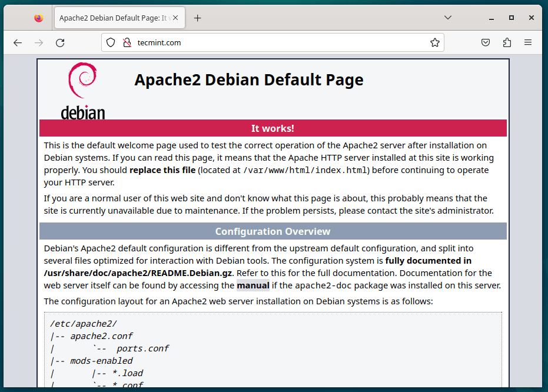Image resolution: width=548 pixels, height=392 pixels.
Task: Click the apache2.conf tree entry
Action: click(x=101, y=336)
